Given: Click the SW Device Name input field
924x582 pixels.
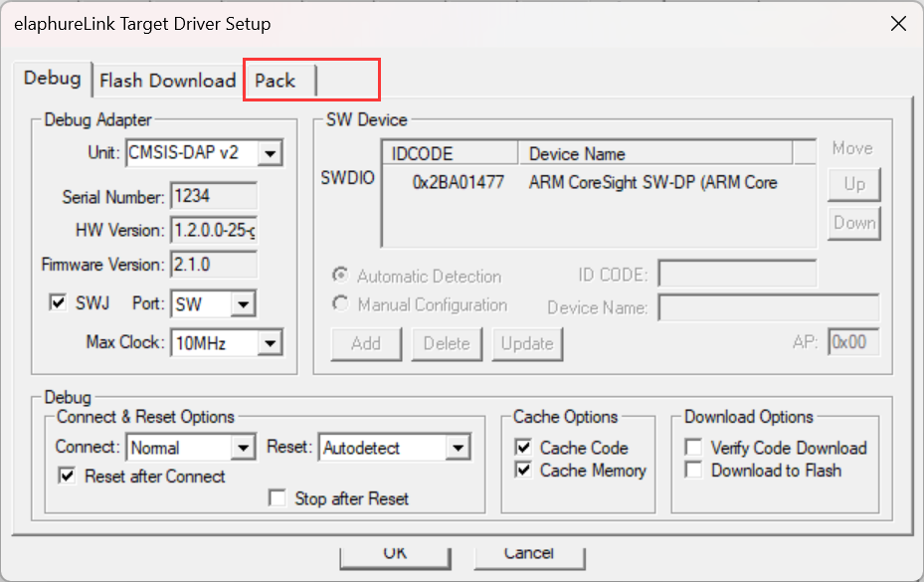Looking at the screenshot, I should (769, 307).
